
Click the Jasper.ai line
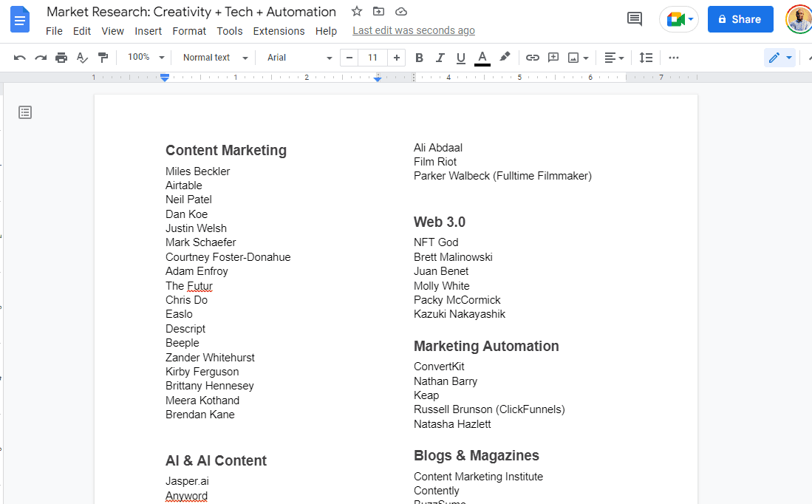[x=187, y=481]
